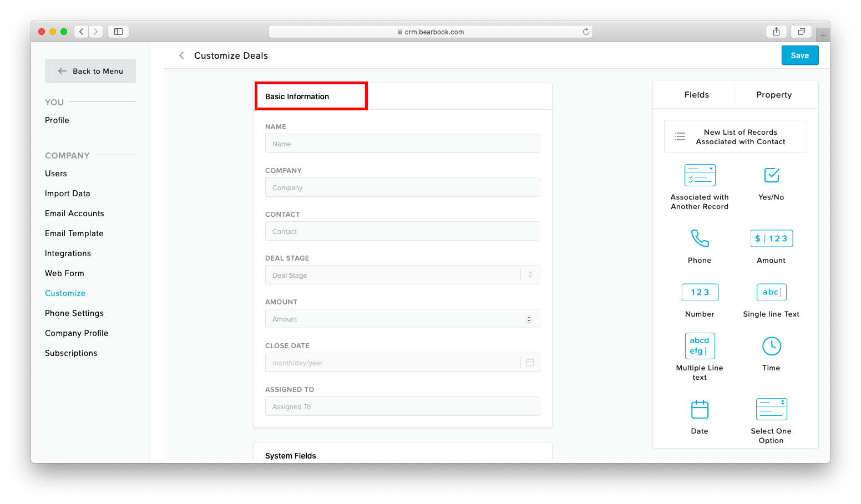Screen dimensions: 861x504
Task: Click the Customize Deals page title
Action: 231,55
